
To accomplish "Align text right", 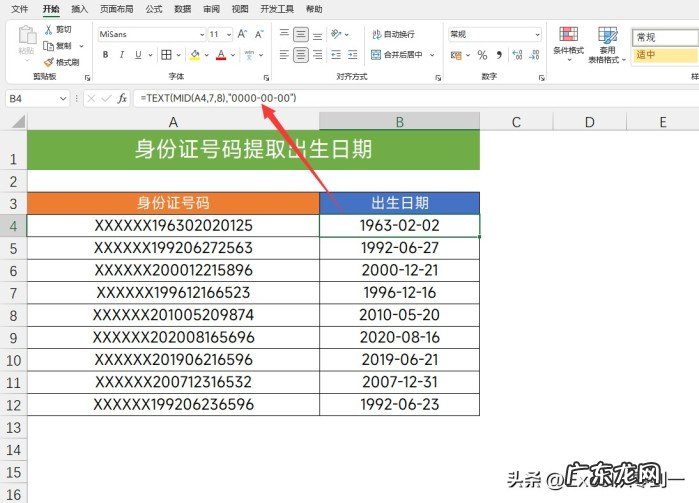I will [317, 55].
